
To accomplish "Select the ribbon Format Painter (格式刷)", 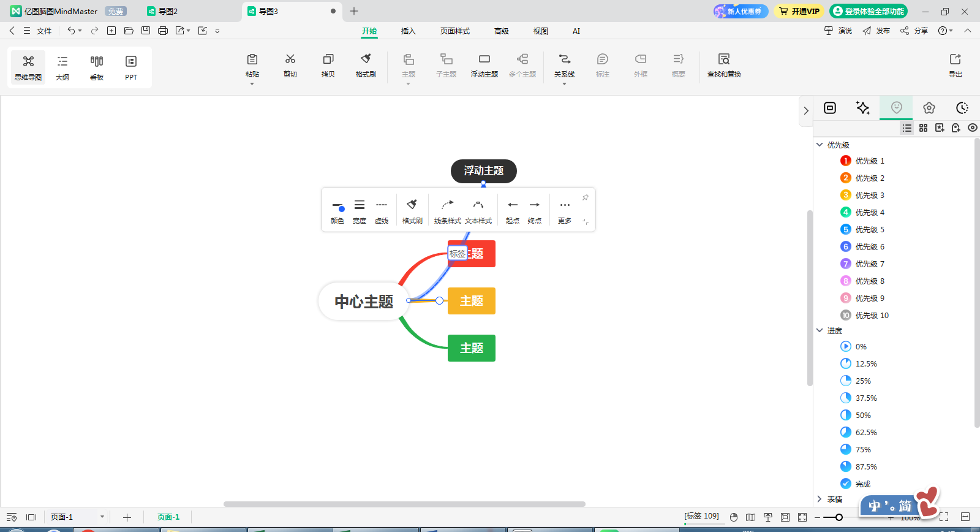I will [x=366, y=65].
